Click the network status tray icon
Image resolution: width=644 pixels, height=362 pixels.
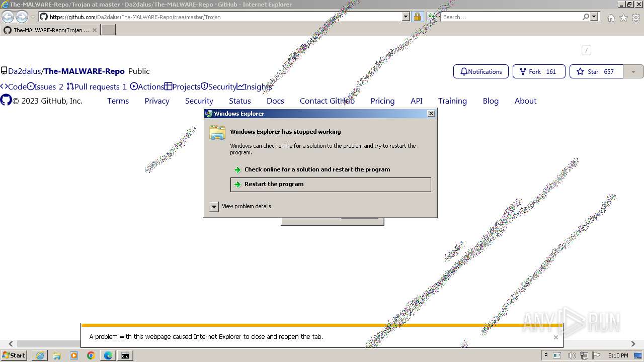[585, 355]
